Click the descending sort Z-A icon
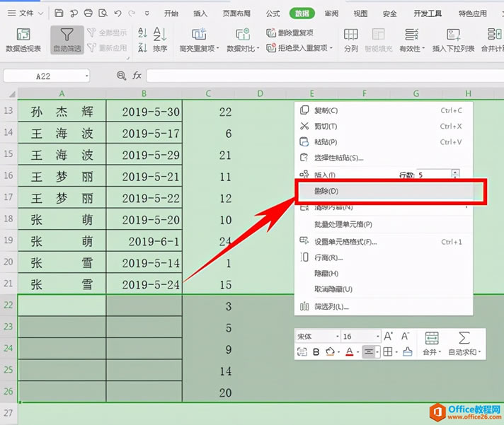Screen dimensions: 504x425 142,48
